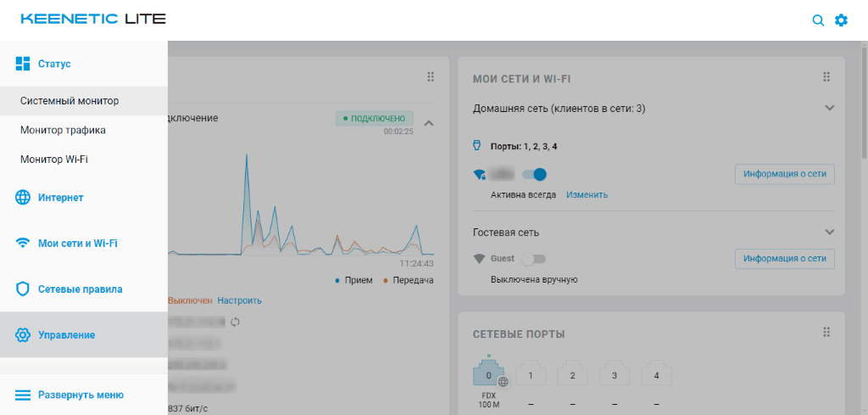Collapse the internet connection panel chevron
The image size is (868, 415).
click(429, 123)
